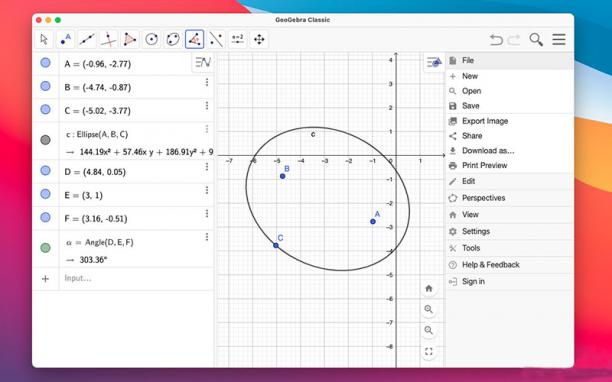Toggle visibility of point C
The image size is (612, 382).
(x=45, y=109)
